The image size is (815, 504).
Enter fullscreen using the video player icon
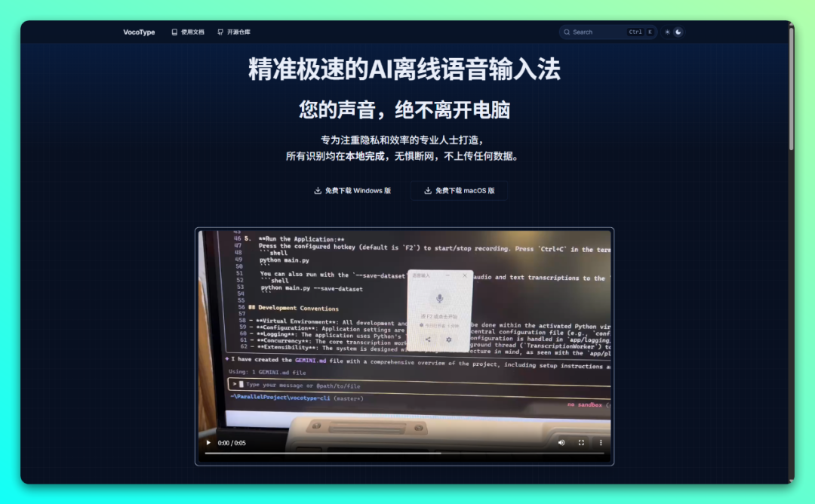[x=582, y=443]
